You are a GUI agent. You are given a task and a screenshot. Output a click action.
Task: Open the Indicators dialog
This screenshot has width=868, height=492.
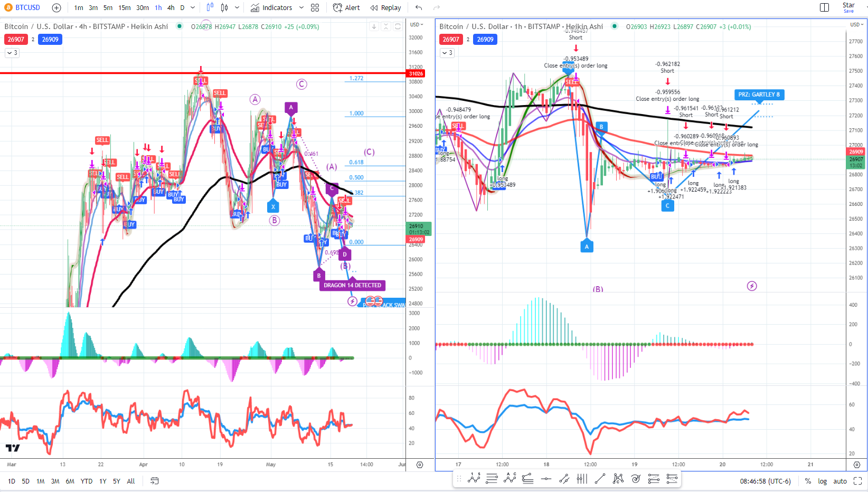(271, 7)
